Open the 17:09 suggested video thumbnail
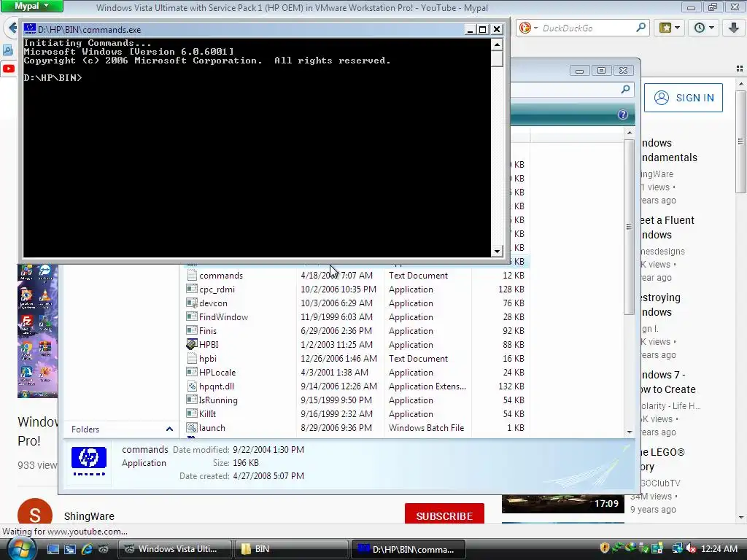 click(562, 505)
